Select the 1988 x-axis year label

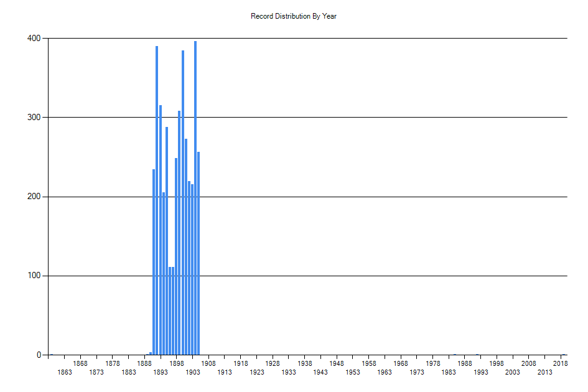[465, 363]
